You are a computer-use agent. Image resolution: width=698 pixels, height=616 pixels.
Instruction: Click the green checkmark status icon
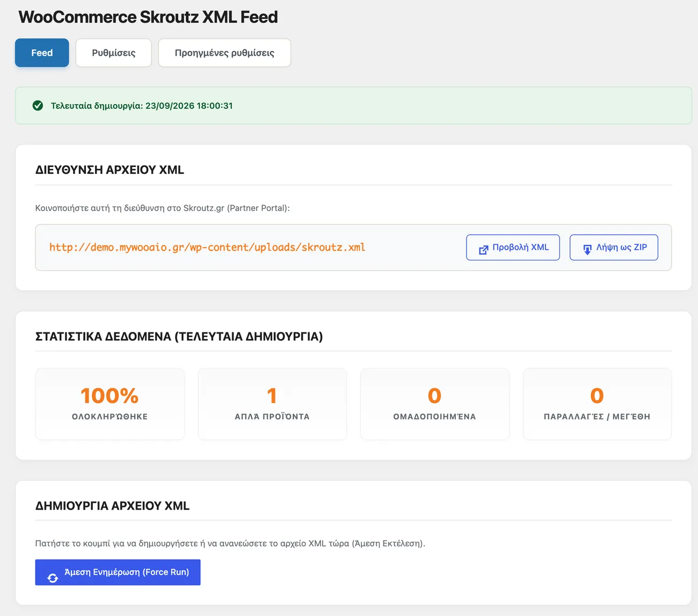[x=38, y=106]
